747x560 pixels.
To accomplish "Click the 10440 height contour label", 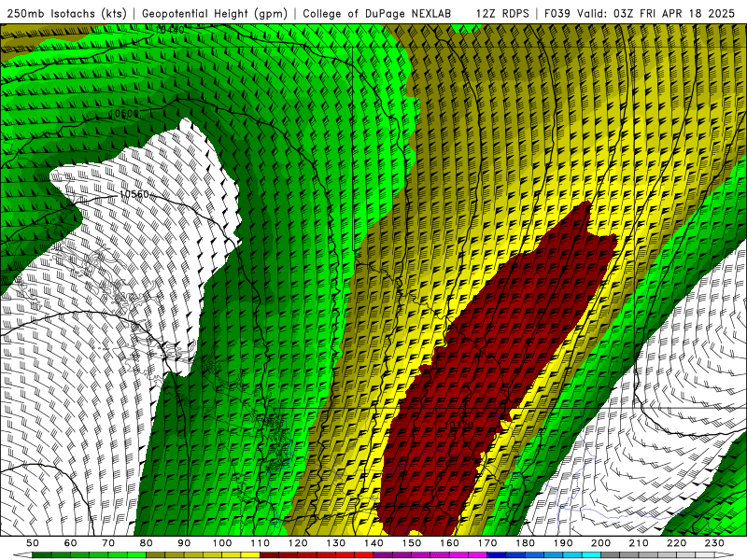I will (x=170, y=30).
